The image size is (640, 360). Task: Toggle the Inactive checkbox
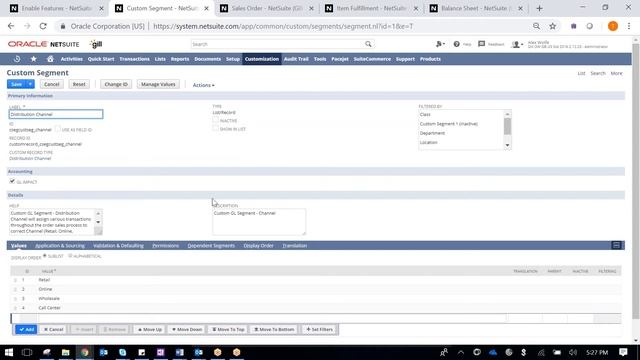[x=215, y=120]
